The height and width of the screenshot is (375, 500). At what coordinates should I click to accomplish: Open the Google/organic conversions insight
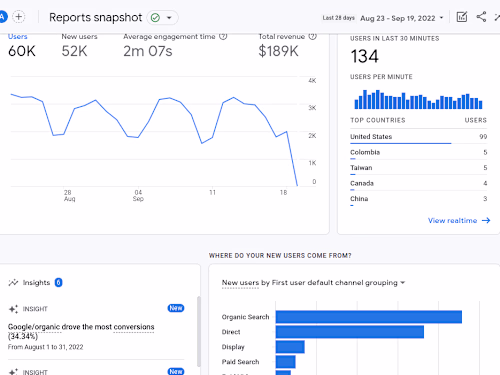[81, 331]
